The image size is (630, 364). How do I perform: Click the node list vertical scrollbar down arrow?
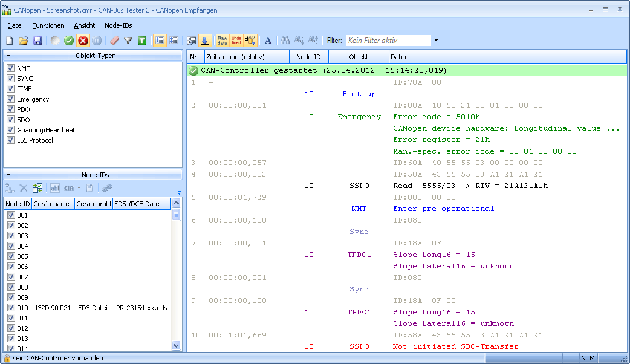click(x=177, y=345)
